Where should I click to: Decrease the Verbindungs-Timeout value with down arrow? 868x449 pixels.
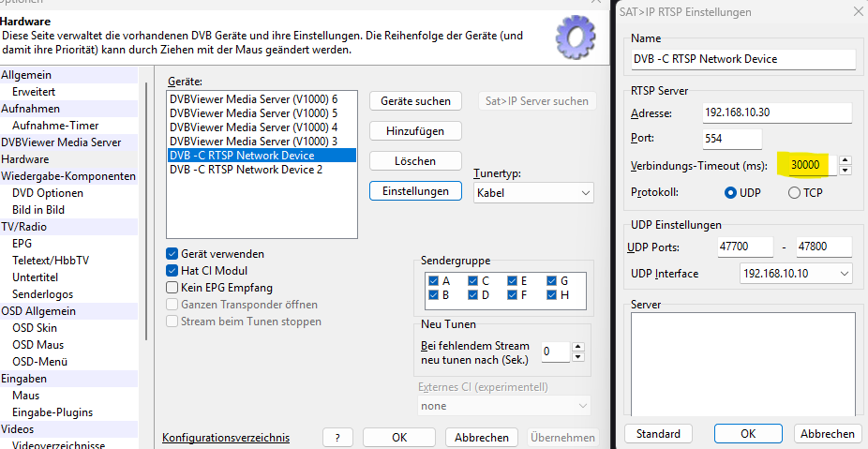pyautogui.click(x=846, y=171)
